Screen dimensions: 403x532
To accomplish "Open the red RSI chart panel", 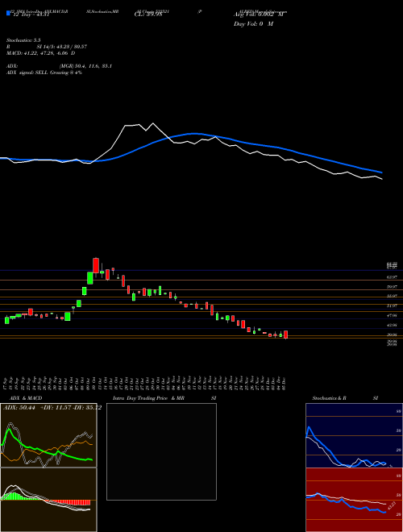I will [x=354, y=500].
